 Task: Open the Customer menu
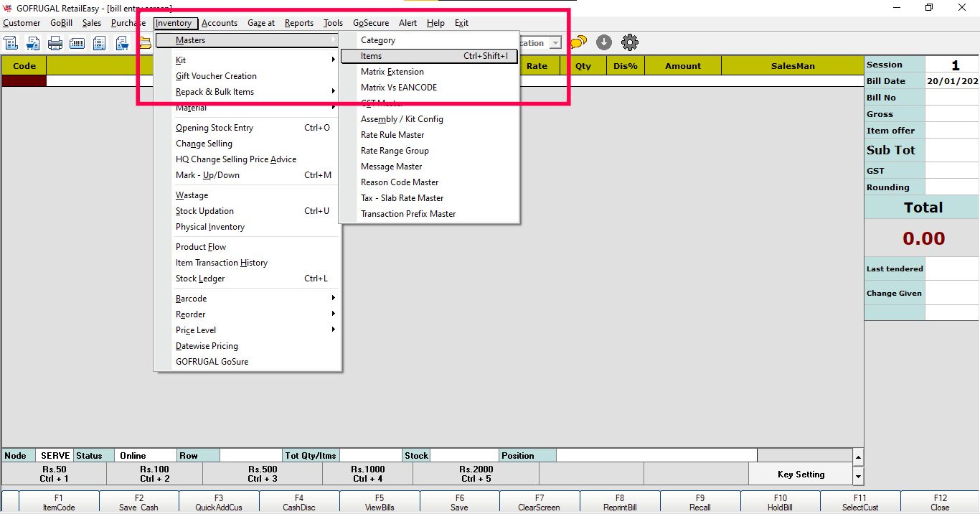(22, 23)
